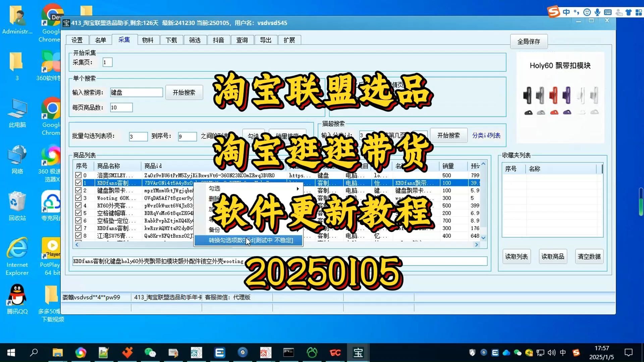This screenshot has width=644, height=362.
Task: Open File Explorer from the taskbar
Action: click(58, 353)
